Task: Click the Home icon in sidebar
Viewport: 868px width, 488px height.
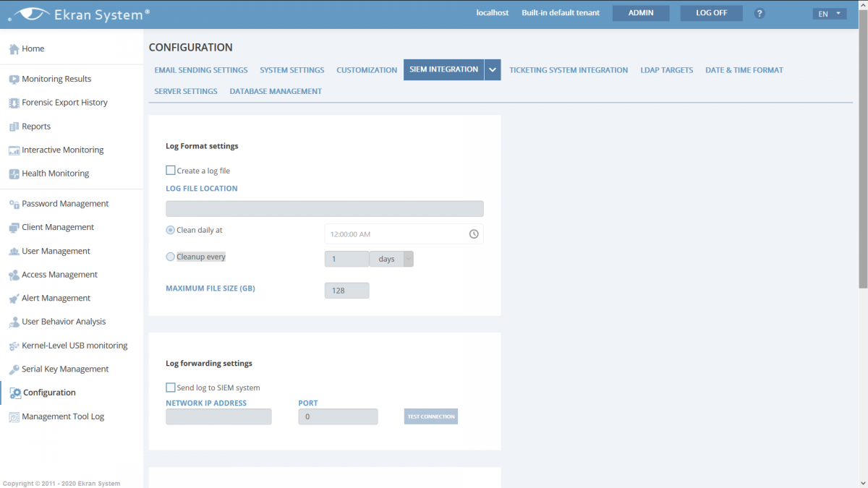Action: click(x=14, y=49)
